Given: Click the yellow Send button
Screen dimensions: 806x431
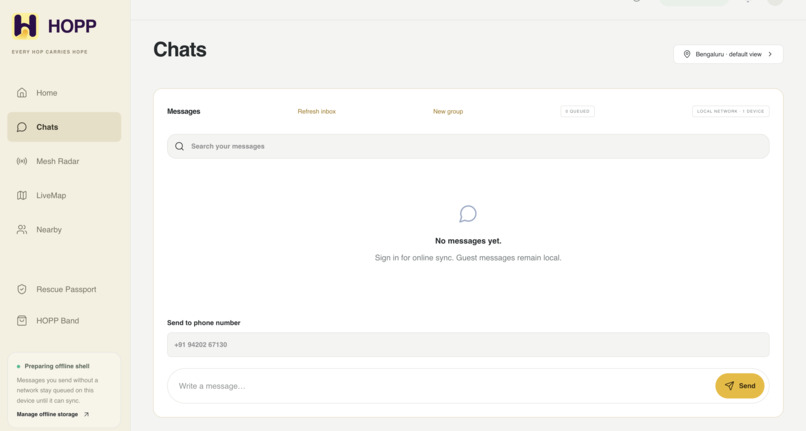Looking at the screenshot, I should 740,386.
